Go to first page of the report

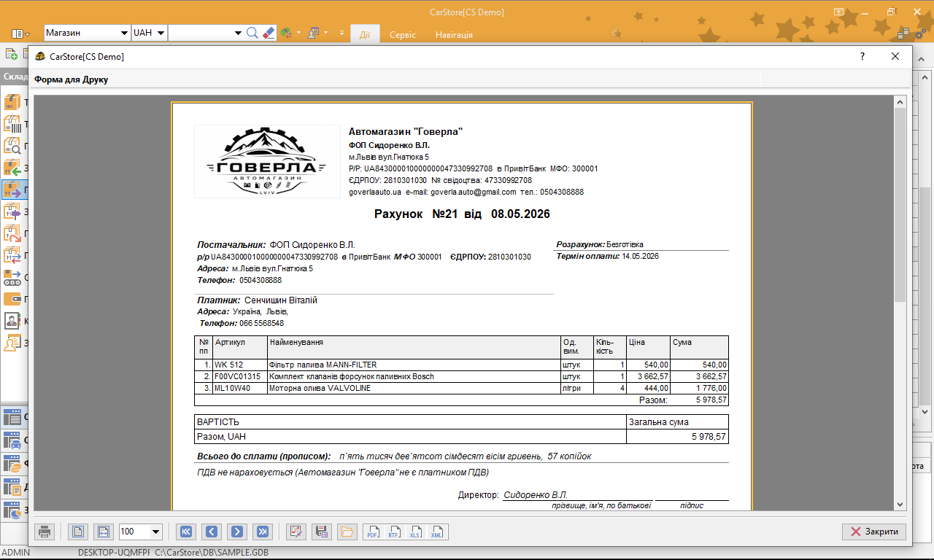coord(185,532)
